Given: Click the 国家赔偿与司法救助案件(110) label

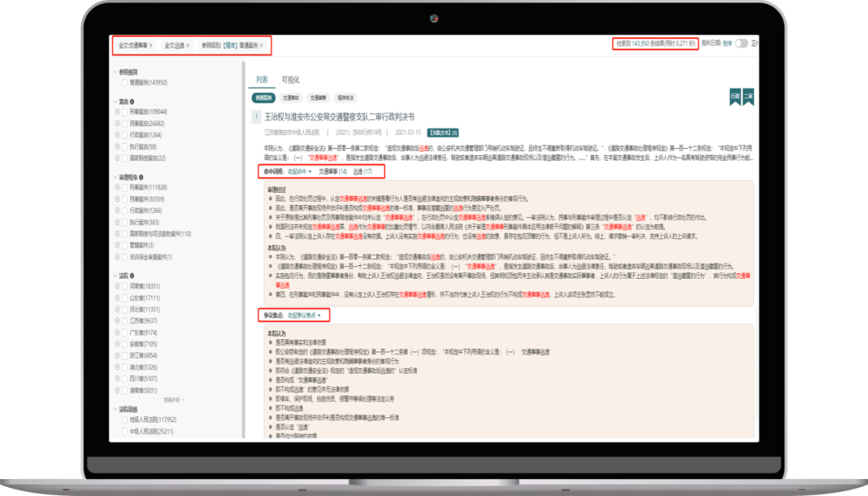Looking at the screenshot, I should [160, 234].
